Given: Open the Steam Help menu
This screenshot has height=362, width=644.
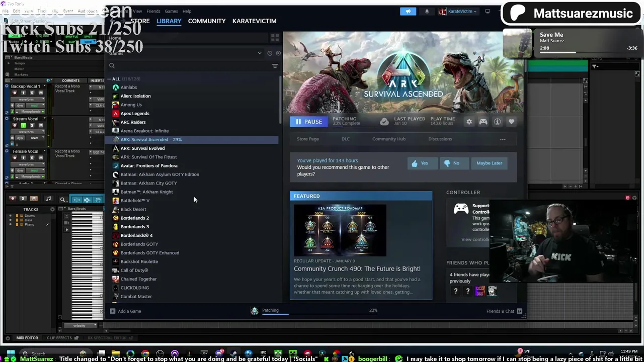Looking at the screenshot, I should coord(187,11).
